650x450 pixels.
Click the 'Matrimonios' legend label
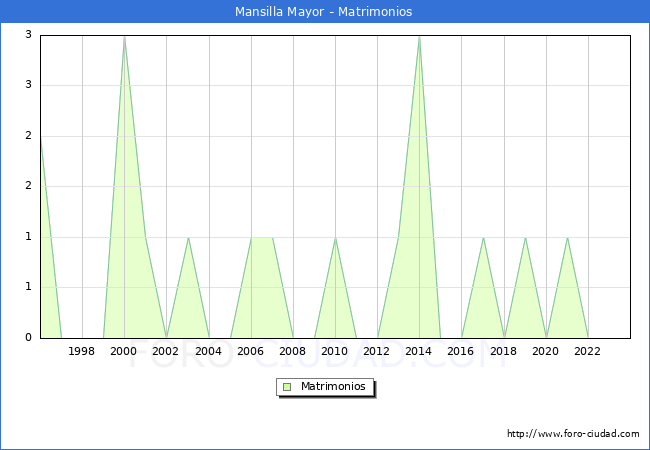click(333, 386)
